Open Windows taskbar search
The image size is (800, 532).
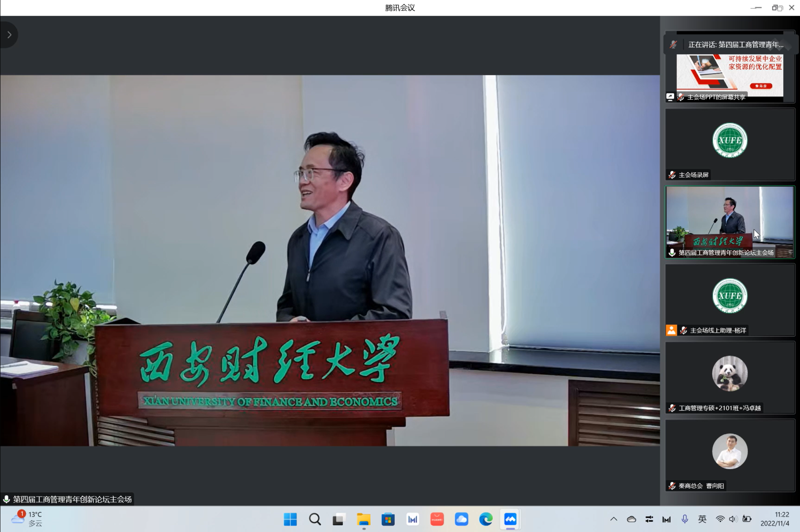tap(315, 519)
